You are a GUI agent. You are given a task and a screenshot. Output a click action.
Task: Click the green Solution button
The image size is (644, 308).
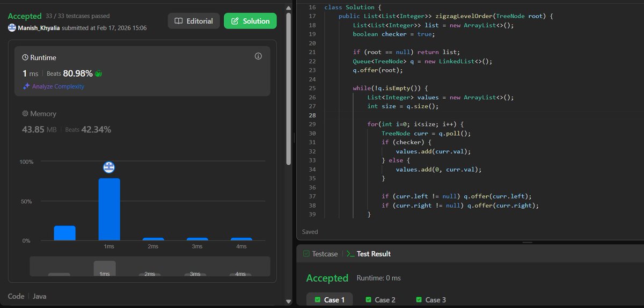pyautogui.click(x=250, y=21)
